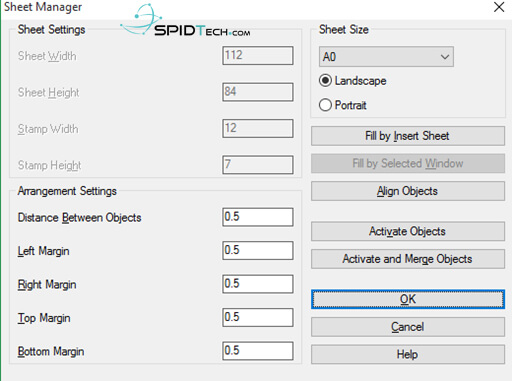
Task: Click Fill by Selected Window button
Action: [x=408, y=163]
